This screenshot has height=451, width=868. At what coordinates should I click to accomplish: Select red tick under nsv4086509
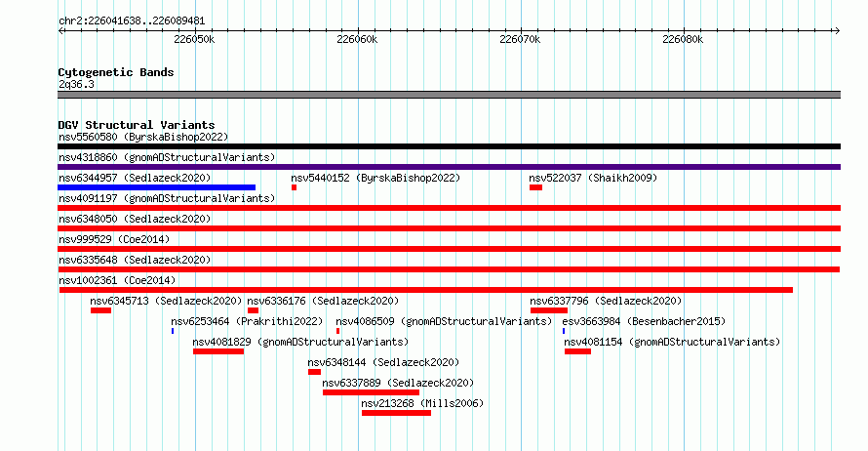[337, 331]
